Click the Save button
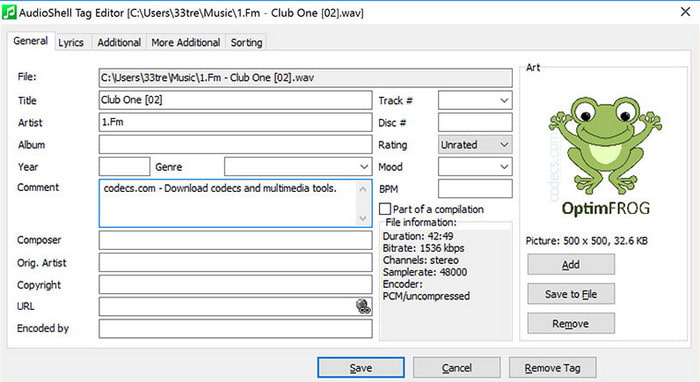This screenshot has width=700, height=382. tap(361, 368)
